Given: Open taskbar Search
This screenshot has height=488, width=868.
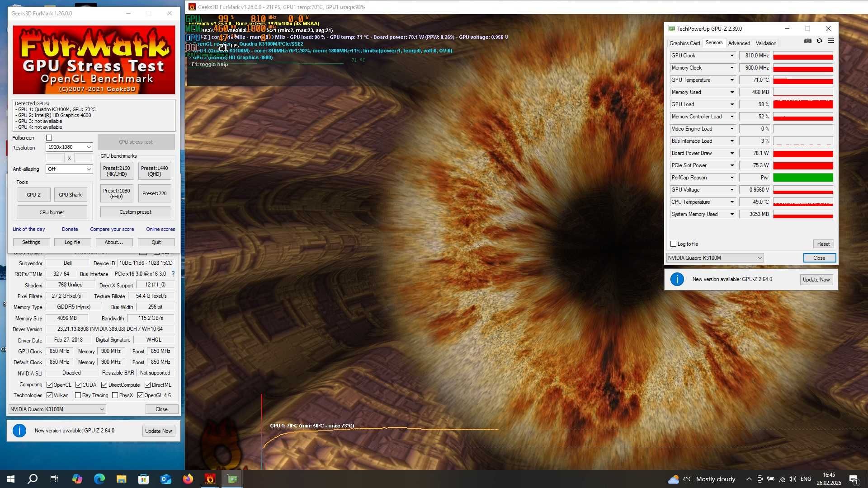Looking at the screenshot, I should tap(33, 479).
